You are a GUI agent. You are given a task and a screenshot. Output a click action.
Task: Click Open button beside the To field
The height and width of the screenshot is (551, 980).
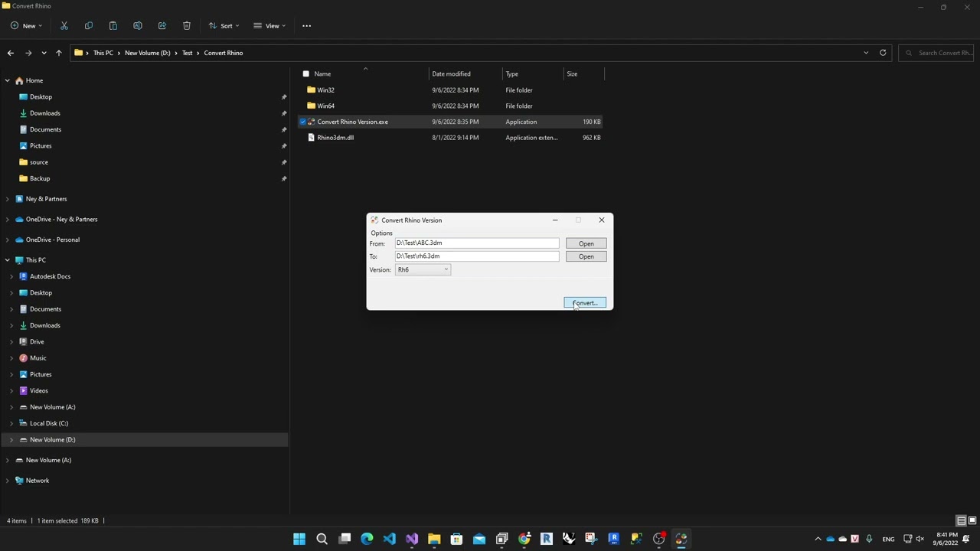coord(586,256)
